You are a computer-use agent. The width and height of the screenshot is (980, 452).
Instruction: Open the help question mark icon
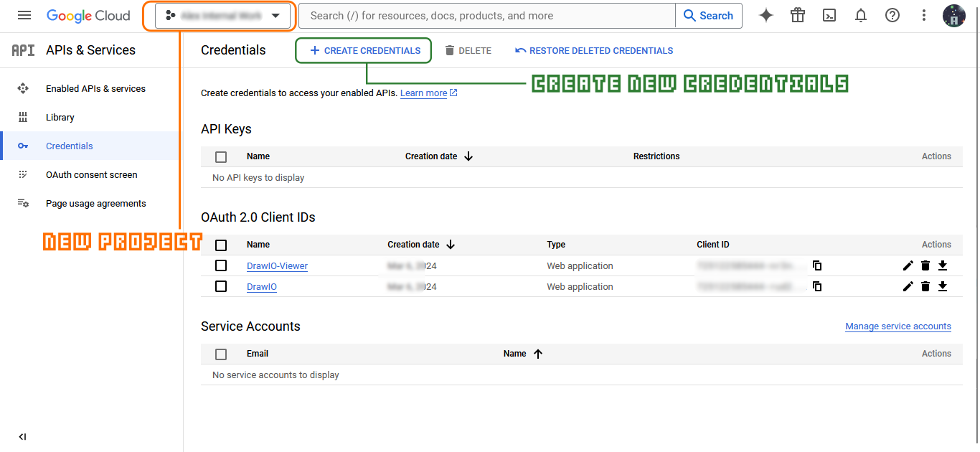[892, 15]
